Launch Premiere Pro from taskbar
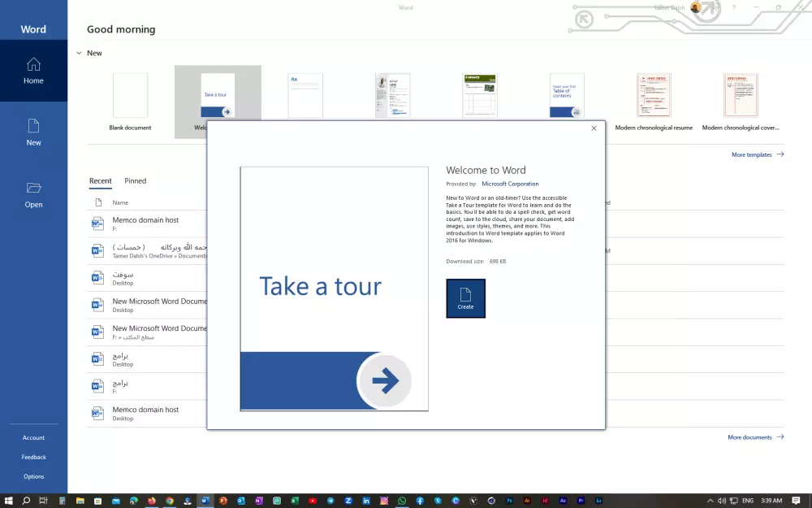 [581, 501]
